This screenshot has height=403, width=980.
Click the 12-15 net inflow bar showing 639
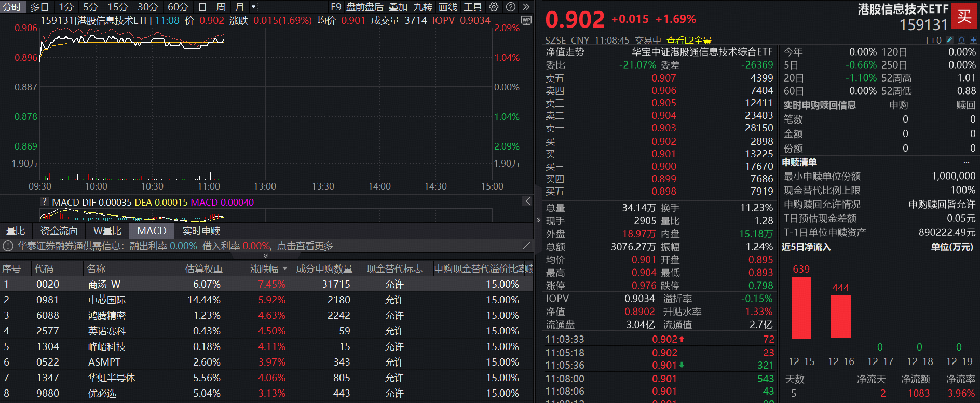(801, 307)
